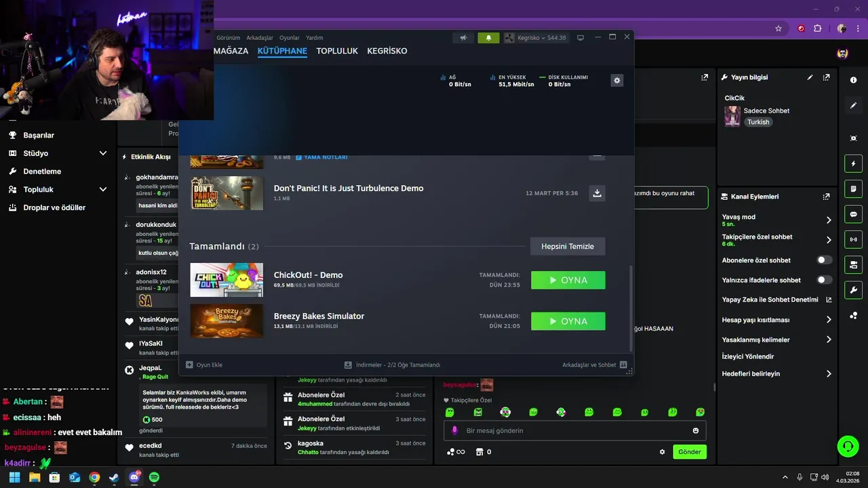868x488 pixels.
Task: Open emoji picker in chat input
Action: click(696, 430)
